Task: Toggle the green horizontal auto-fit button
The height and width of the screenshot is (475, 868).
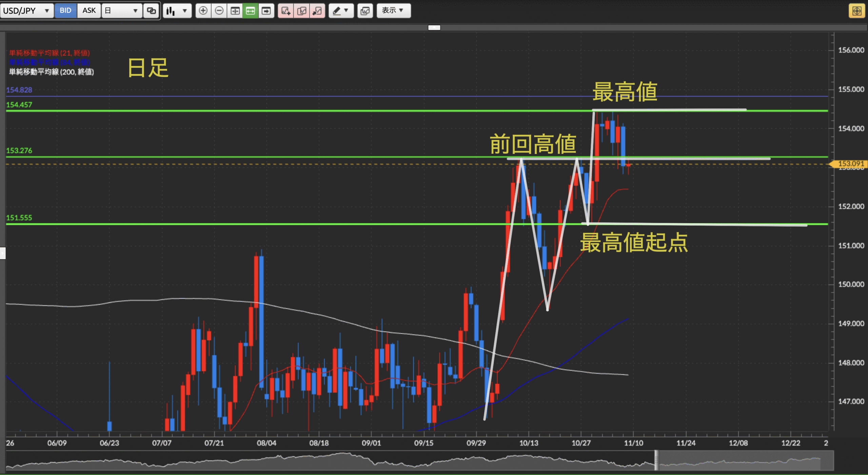Action: pos(250,11)
